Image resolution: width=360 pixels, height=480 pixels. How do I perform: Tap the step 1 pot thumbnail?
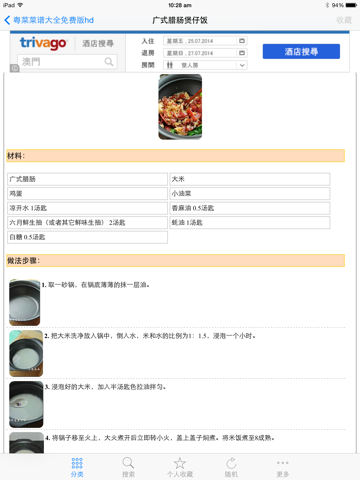click(25, 302)
